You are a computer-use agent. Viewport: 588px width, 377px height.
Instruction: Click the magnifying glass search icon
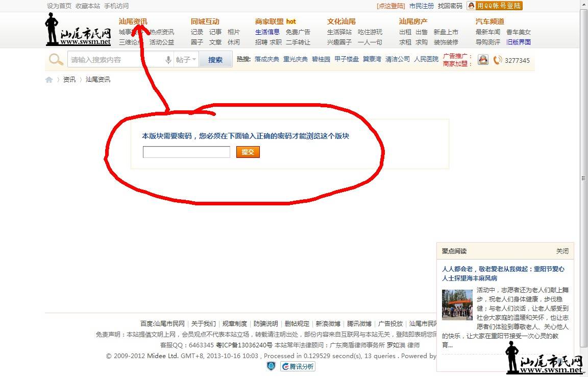pos(56,59)
